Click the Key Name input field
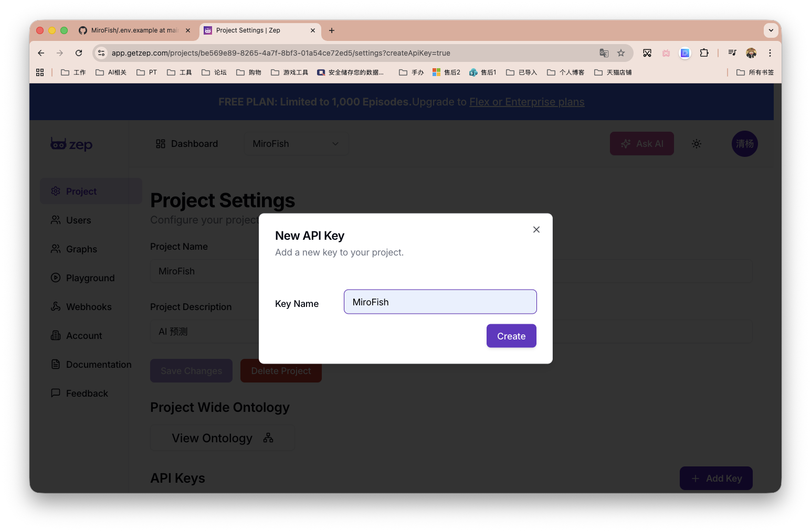This screenshot has height=532, width=811. (x=440, y=302)
